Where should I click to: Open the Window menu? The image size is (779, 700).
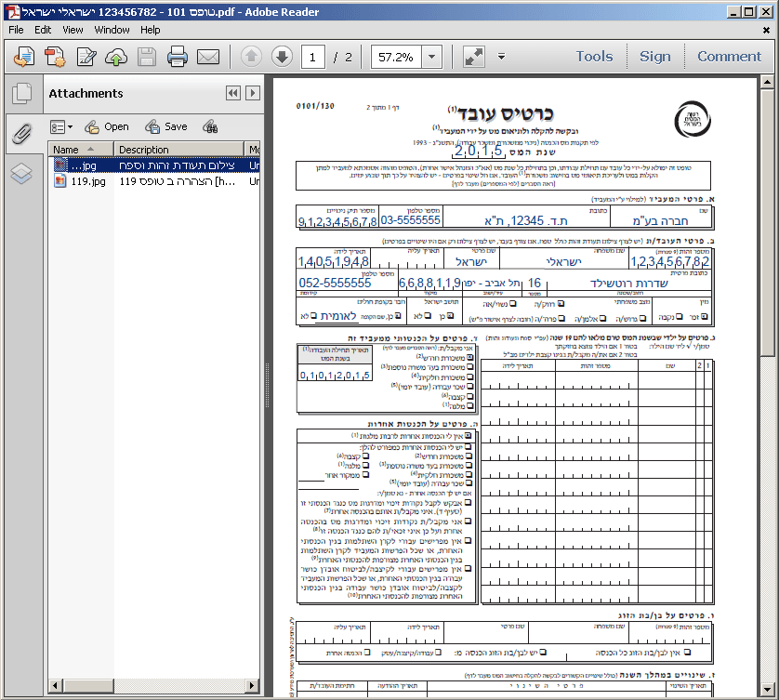point(112,29)
